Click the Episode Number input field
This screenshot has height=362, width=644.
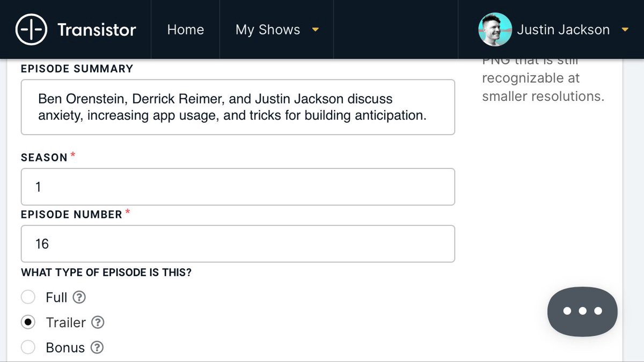(x=238, y=244)
